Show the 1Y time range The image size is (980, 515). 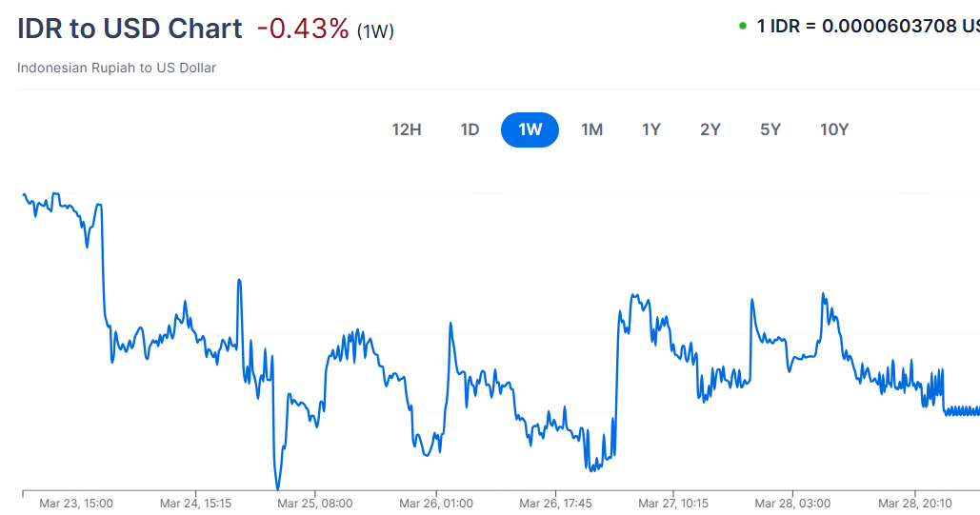tap(651, 129)
